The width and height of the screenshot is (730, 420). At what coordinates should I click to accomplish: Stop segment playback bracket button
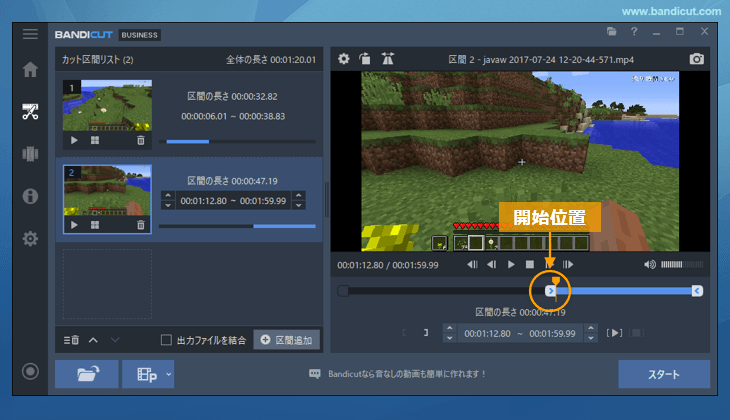(636, 333)
